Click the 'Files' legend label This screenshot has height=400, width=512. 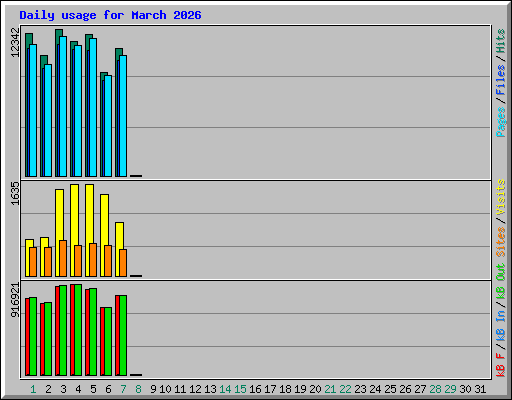click(x=501, y=80)
